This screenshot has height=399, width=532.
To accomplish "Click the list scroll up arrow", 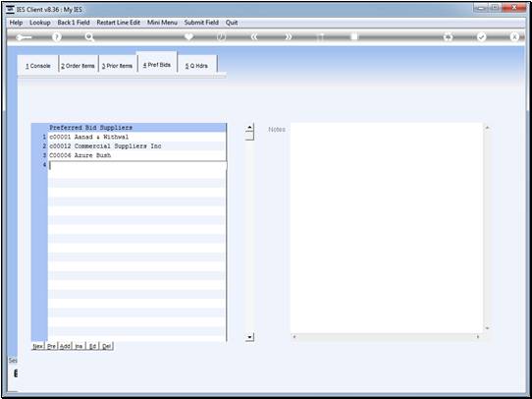I will [x=249, y=128].
